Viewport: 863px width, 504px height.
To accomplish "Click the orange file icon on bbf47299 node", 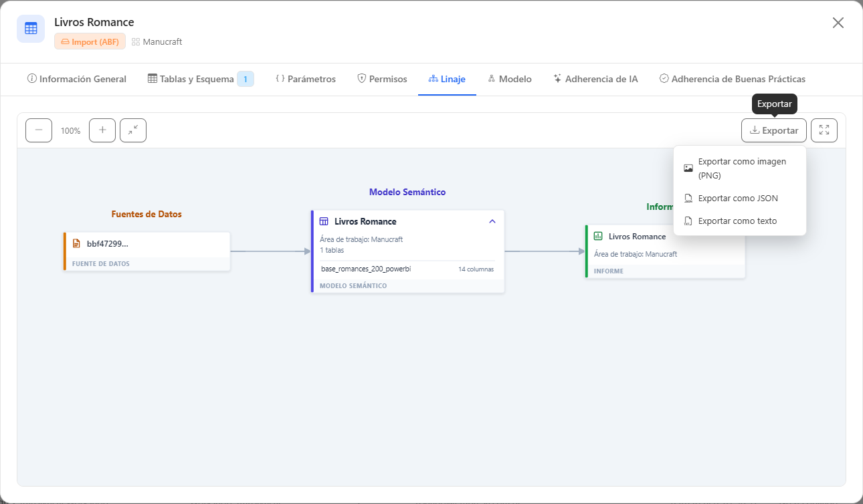I will [x=76, y=243].
